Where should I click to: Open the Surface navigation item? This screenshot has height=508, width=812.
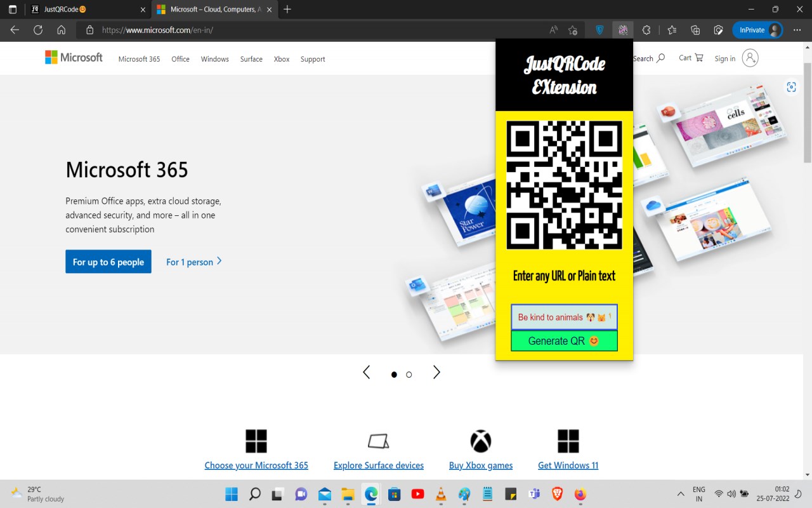click(251, 59)
